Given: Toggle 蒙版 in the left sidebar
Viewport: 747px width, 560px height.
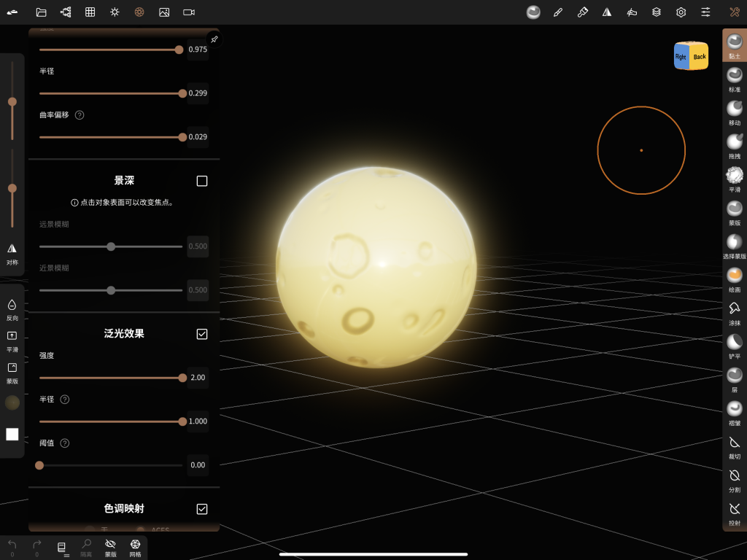Looking at the screenshot, I should [x=12, y=373].
